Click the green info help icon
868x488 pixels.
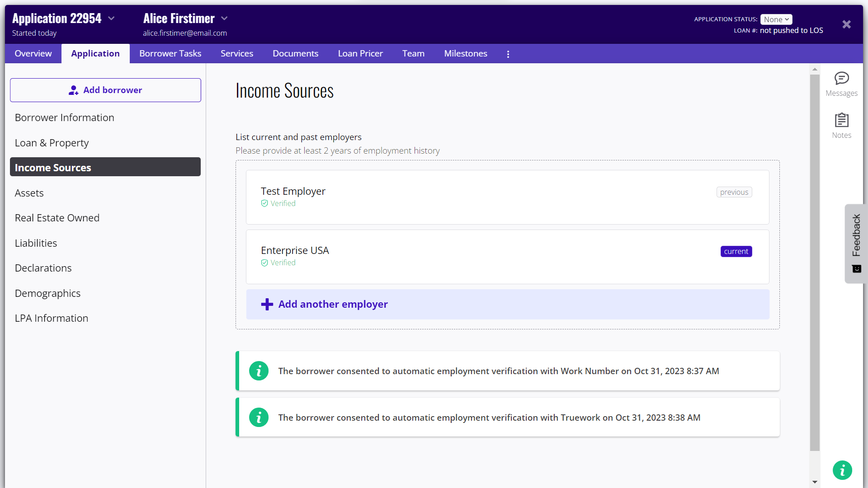[x=842, y=470]
